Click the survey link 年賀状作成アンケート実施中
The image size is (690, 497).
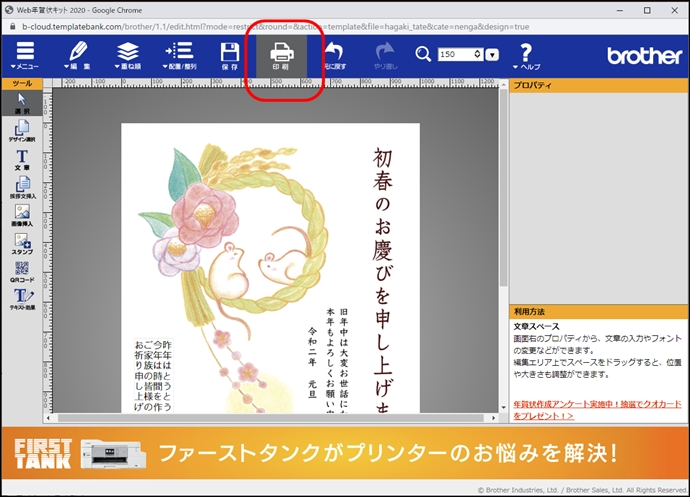(x=597, y=410)
